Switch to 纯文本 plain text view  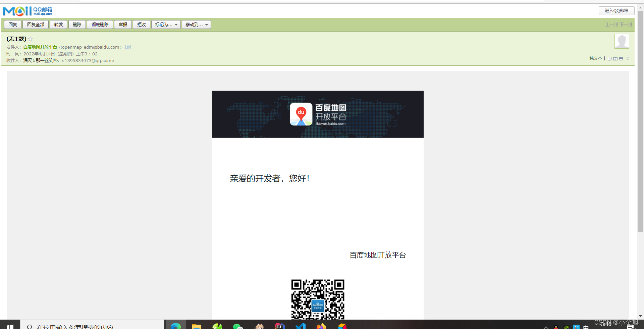596,58
